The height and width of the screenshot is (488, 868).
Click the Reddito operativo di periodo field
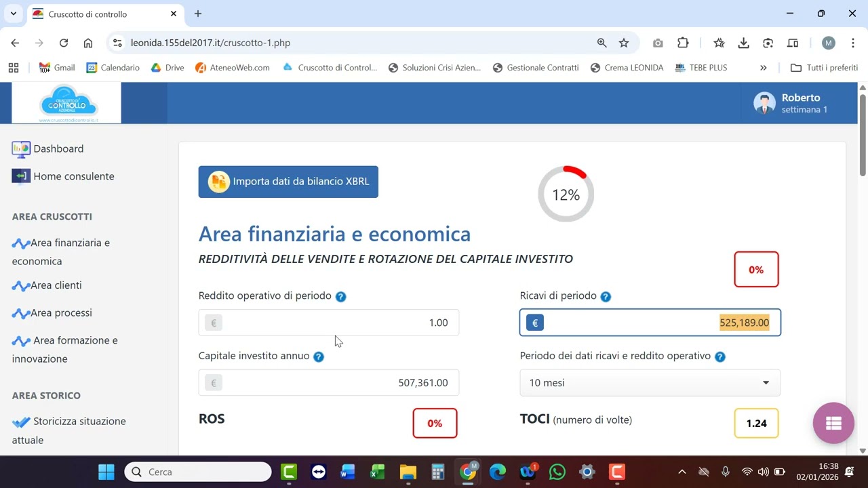click(329, 323)
